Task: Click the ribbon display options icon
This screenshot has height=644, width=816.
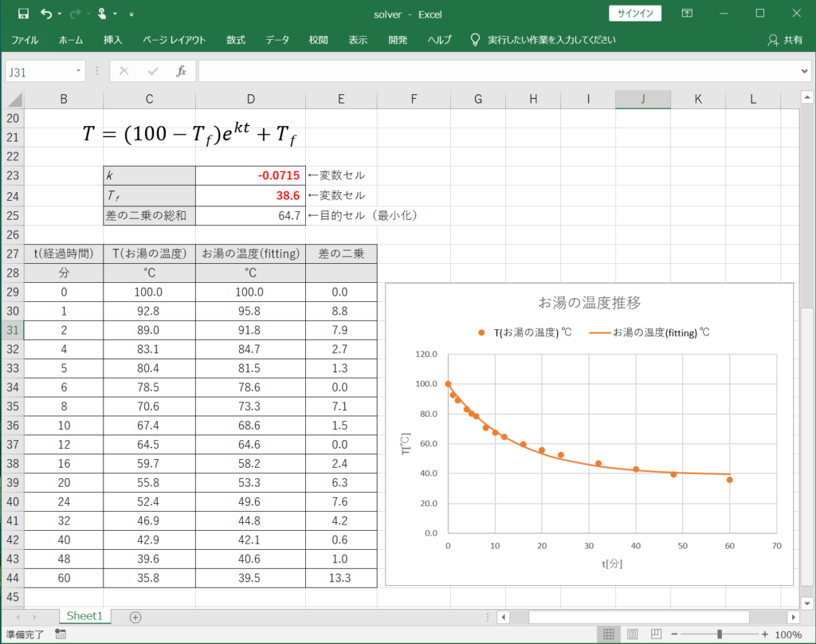Action: pyautogui.click(x=687, y=14)
